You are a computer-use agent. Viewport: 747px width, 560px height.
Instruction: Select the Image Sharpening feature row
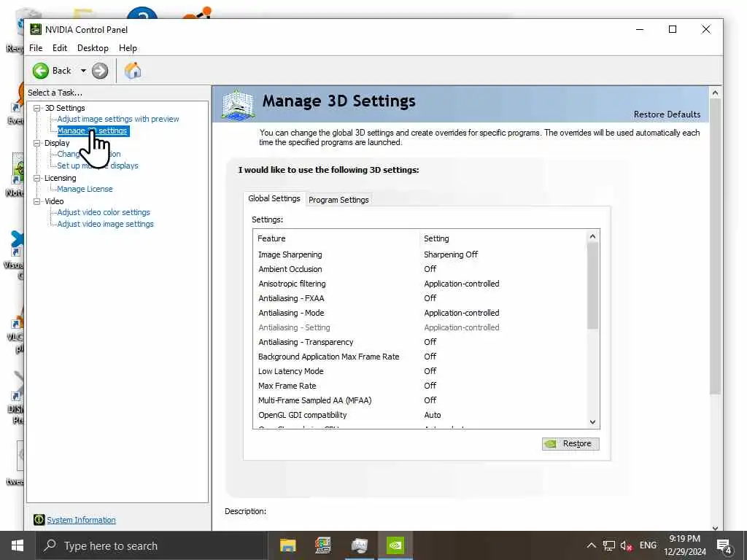coord(420,254)
